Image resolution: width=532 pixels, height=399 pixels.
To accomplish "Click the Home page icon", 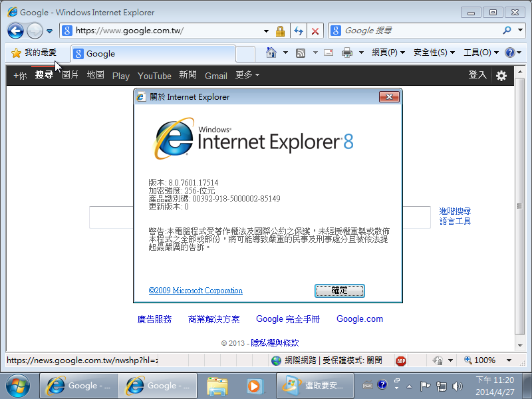I will [271, 53].
